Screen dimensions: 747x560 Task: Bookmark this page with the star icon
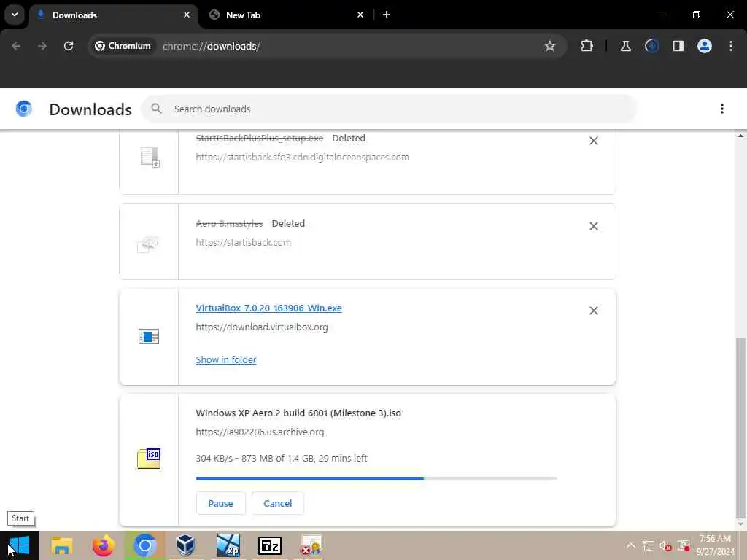click(x=550, y=46)
